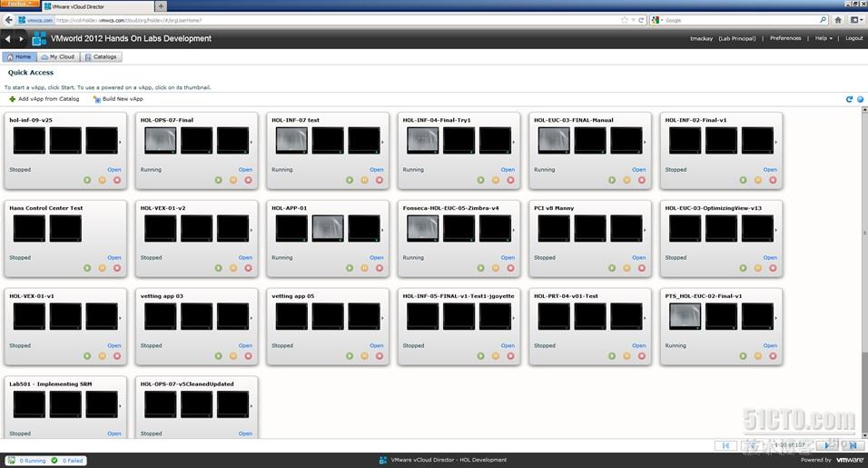Start the HOL-INF-04-Final-Try1 vApp

(480, 180)
